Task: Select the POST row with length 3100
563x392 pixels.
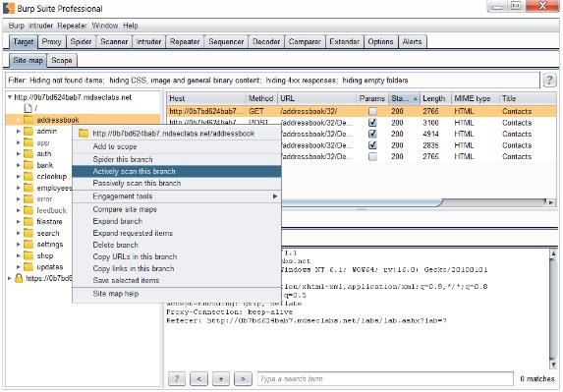Action: (x=362, y=123)
